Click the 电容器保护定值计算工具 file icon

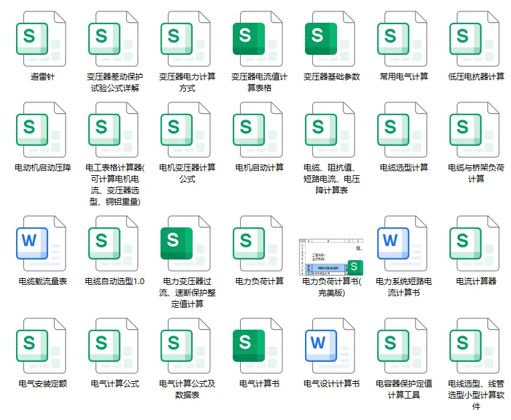[x=403, y=346]
